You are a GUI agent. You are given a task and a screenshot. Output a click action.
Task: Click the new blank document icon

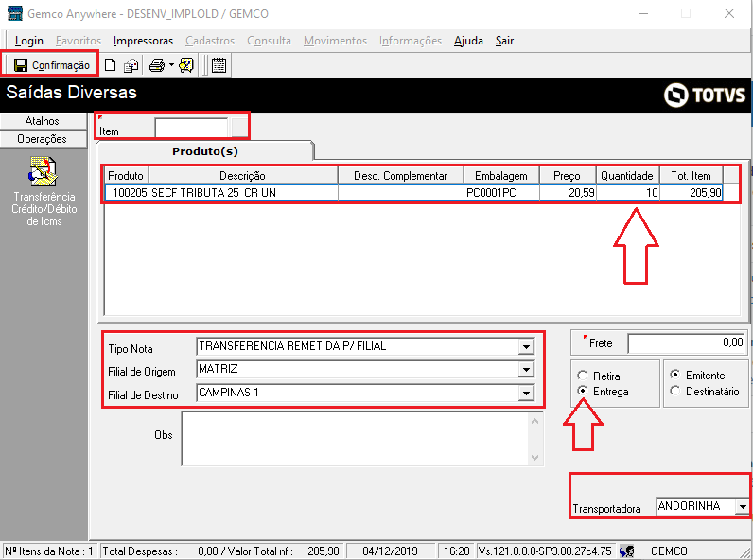(110, 65)
